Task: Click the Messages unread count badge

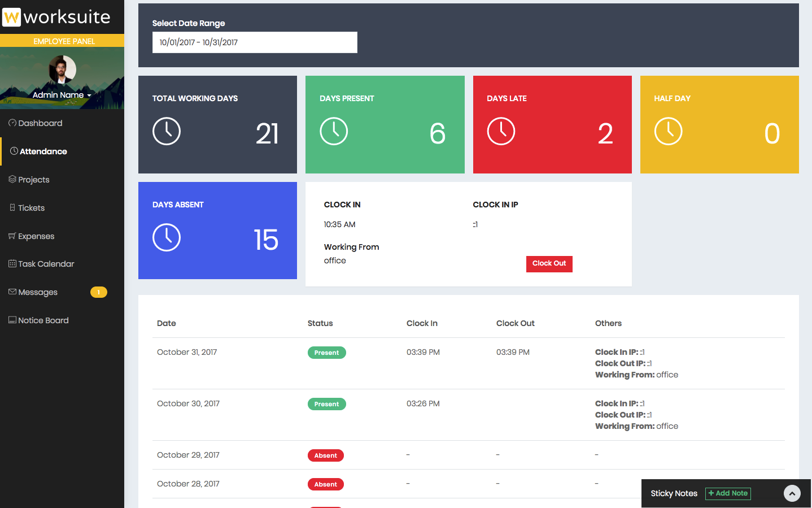Action: (x=99, y=292)
